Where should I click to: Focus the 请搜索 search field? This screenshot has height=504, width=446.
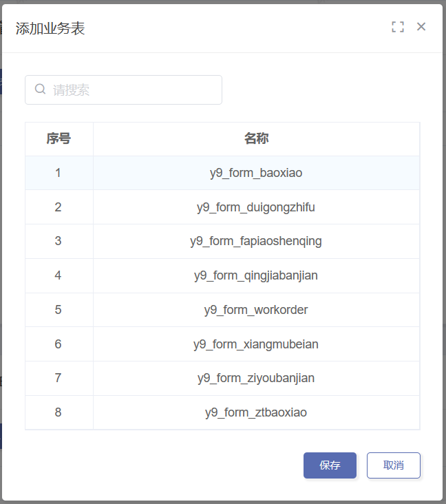point(123,90)
